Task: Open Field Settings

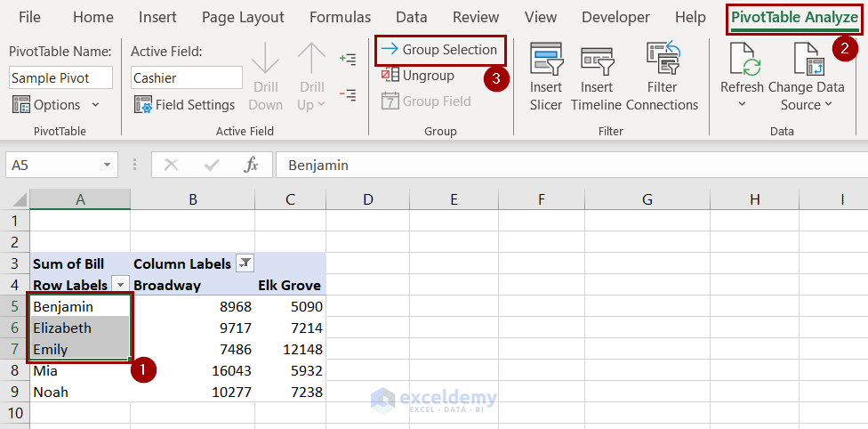Action: (185, 105)
